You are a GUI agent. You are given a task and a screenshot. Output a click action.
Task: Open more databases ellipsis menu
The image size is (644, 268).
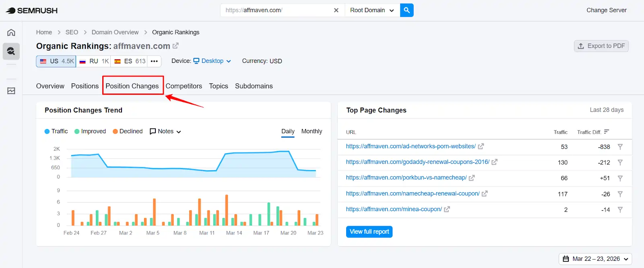click(x=154, y=61)
